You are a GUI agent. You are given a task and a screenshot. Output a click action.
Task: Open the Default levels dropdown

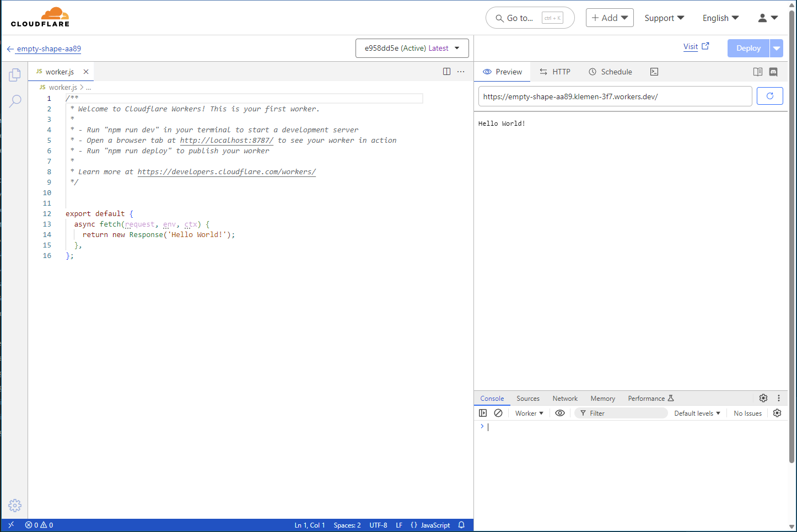[697, 413]
